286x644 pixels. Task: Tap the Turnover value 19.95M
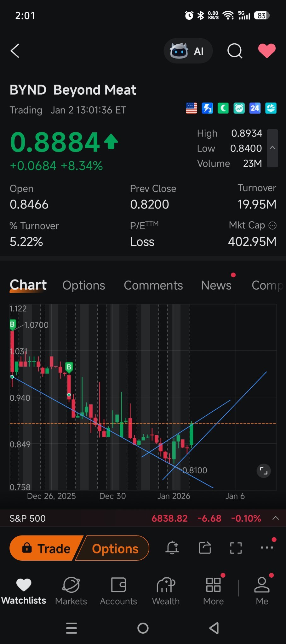(x=257, y=204)
